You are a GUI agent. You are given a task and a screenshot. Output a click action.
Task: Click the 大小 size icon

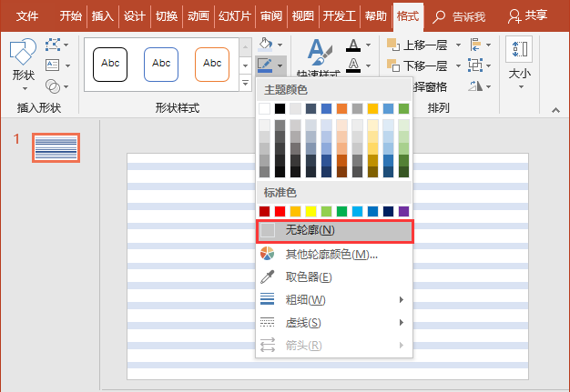(519, 49)
